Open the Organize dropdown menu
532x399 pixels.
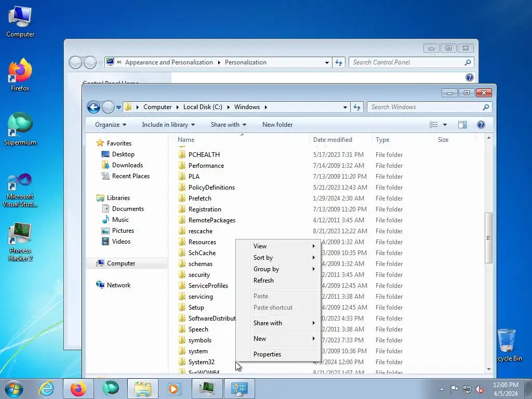111,125
